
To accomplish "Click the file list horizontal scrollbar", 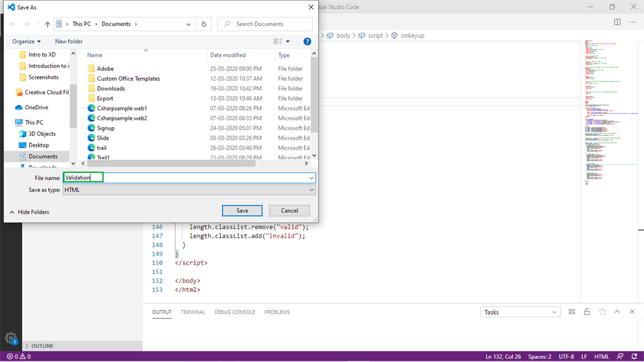I will coord(171,164).
